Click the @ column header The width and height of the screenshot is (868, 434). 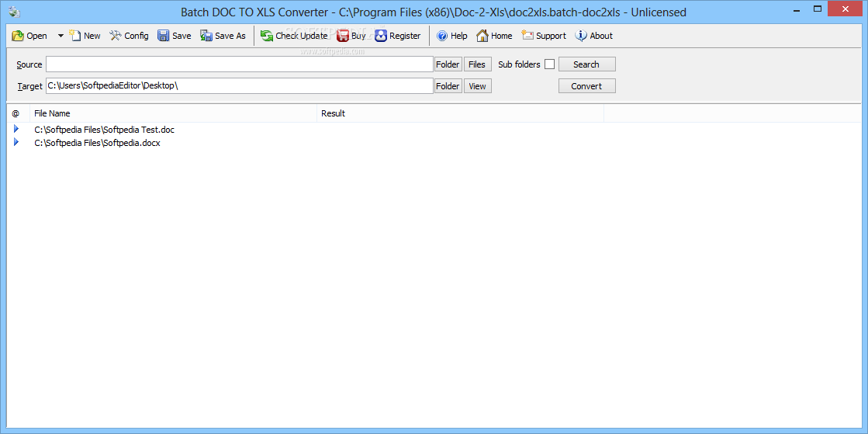(19, 113)
